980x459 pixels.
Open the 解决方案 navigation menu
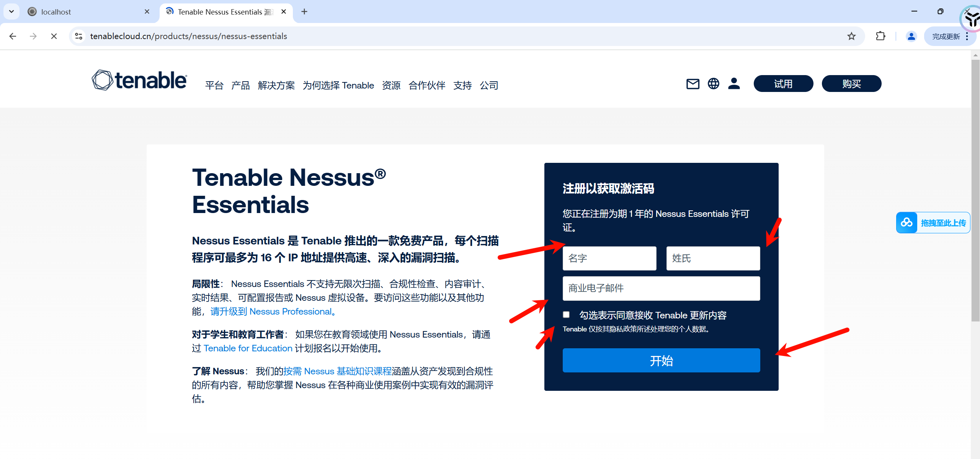[276, 85]
